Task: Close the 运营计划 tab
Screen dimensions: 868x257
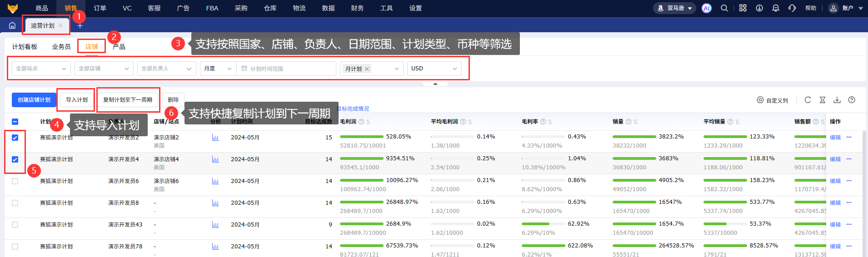Action: pos(60,25)
